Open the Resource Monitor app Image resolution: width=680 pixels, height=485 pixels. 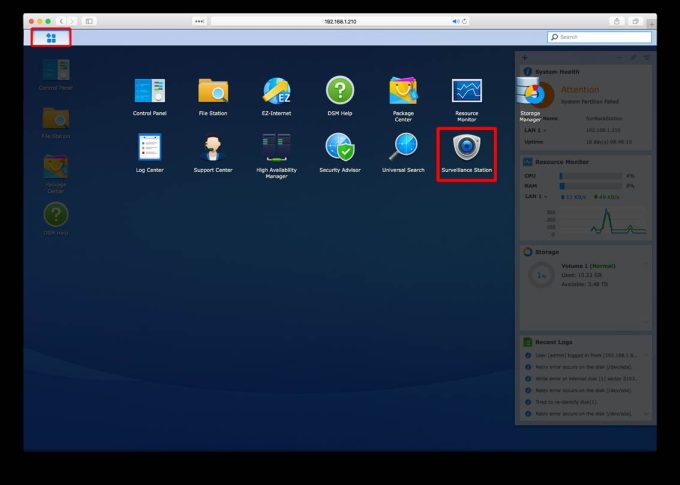466,91
